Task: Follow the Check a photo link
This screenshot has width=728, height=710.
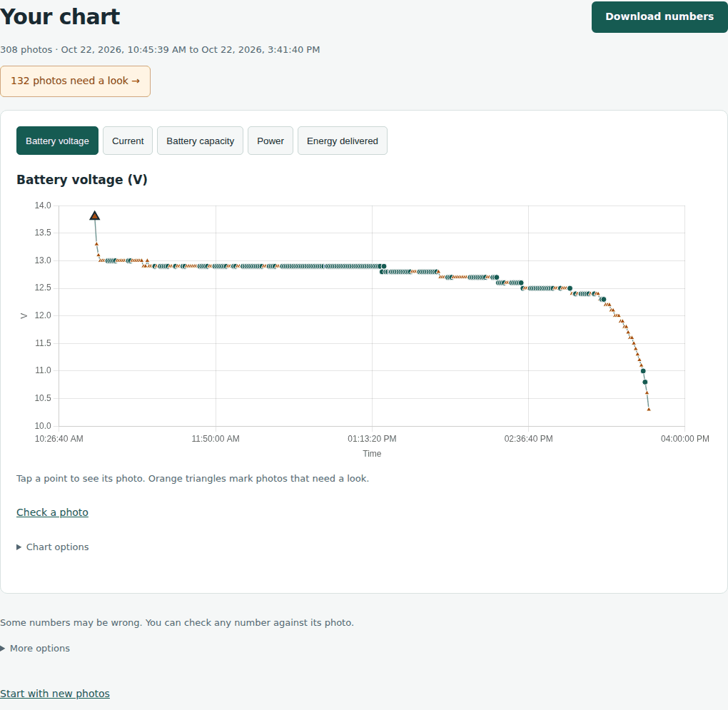Action: [53, 512]
